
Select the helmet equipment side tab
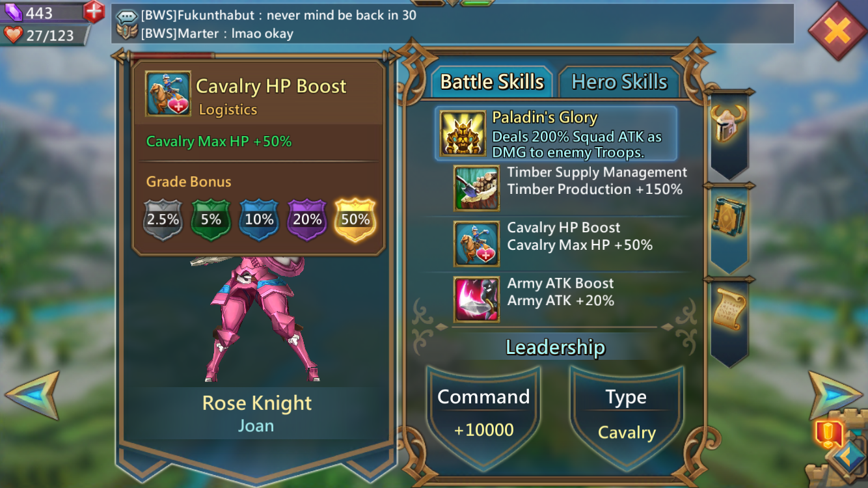tap(729, 125)
